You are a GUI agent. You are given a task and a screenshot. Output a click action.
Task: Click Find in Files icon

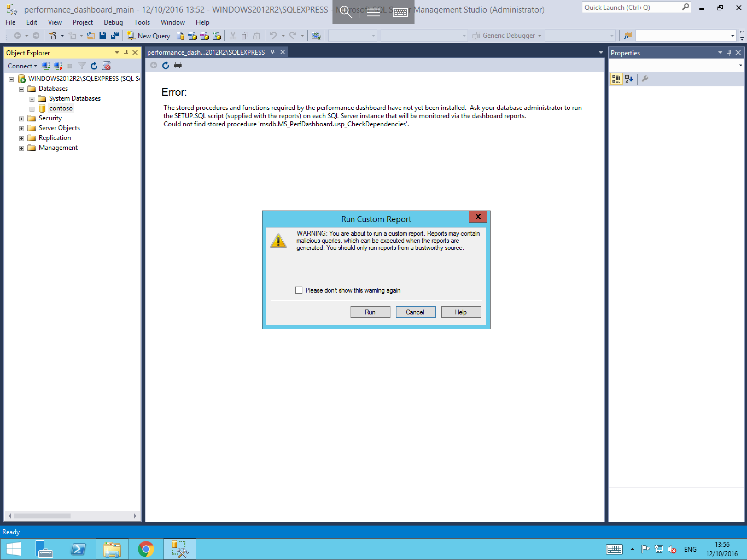(x=628, y=36)
